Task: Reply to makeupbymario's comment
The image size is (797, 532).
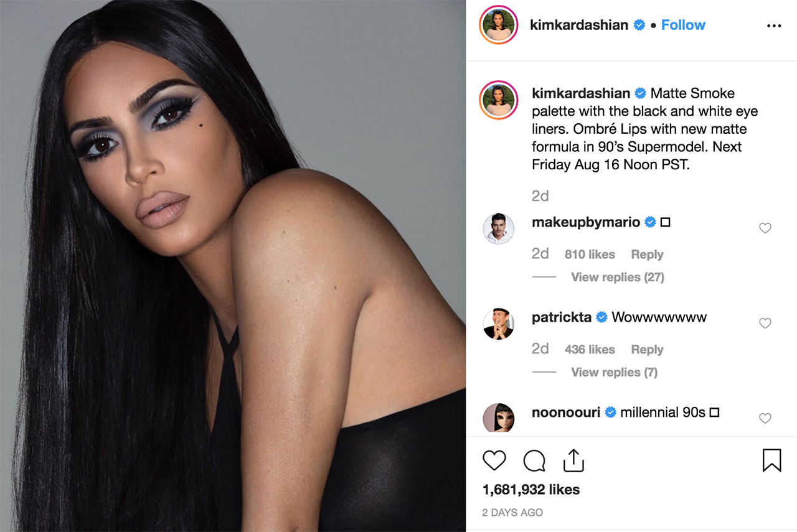Action: 647,254
